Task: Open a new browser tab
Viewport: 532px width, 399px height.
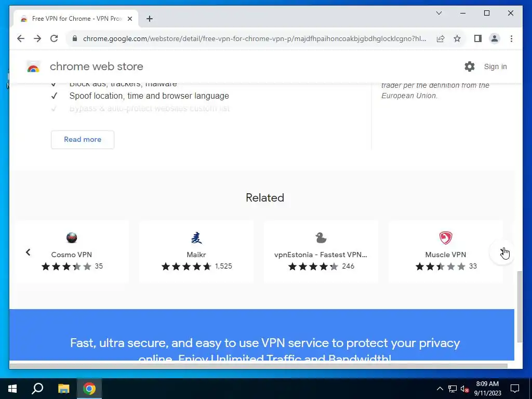Action: [150, 19]
